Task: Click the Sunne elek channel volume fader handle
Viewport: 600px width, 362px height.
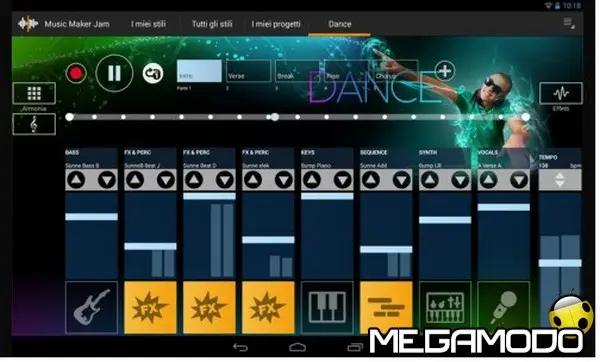Action: 268,240
